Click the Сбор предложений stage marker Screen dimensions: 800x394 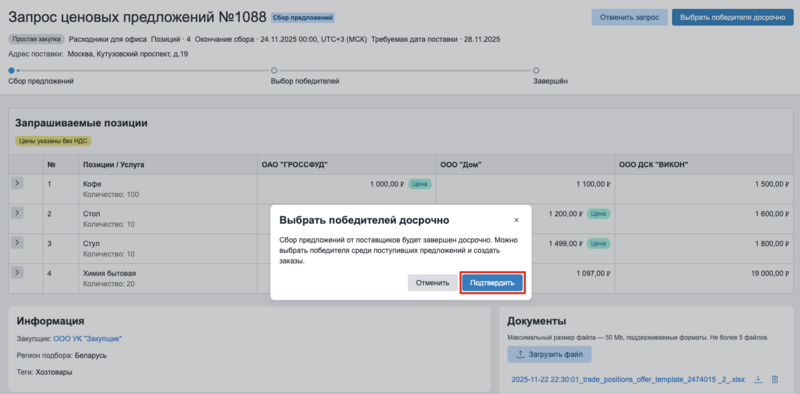(11, 70)
